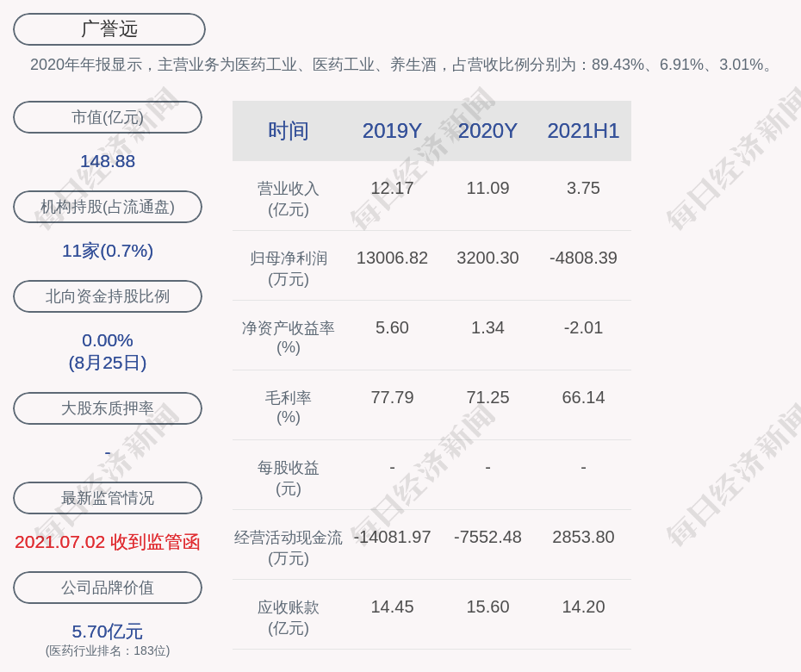
Task: Click the receivables value 14.20
Action: (583, 607)
